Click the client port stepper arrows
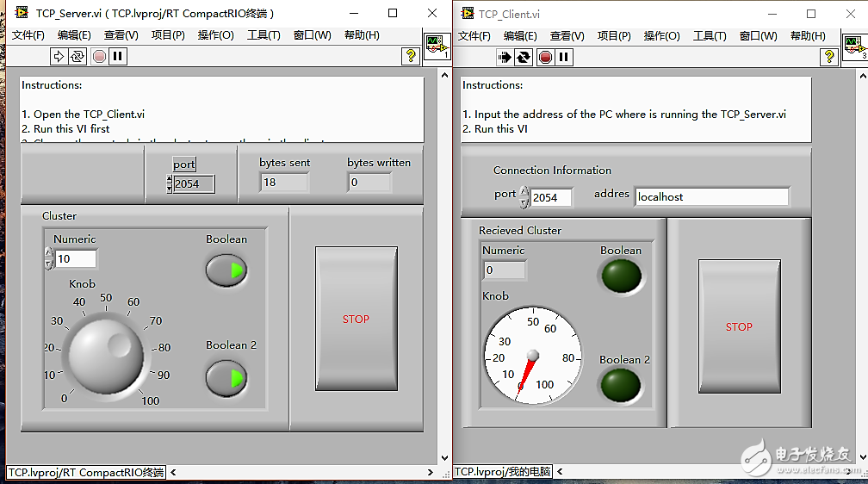The image size is (868, 484). click(524, 197)
